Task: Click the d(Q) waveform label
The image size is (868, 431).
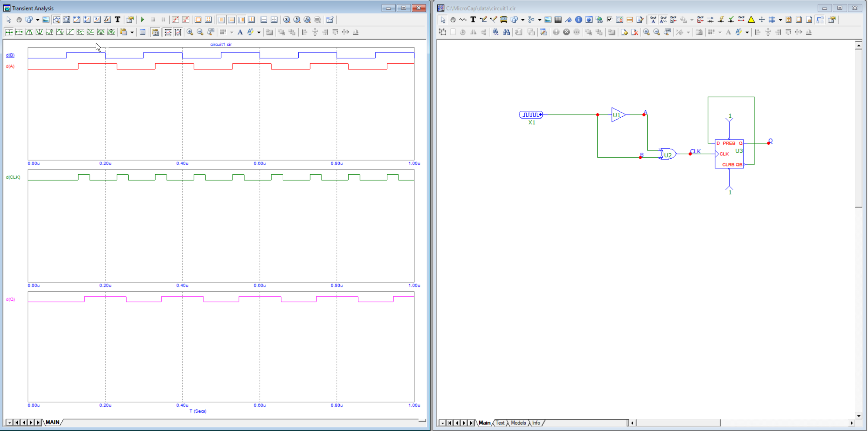Action: 11,299
